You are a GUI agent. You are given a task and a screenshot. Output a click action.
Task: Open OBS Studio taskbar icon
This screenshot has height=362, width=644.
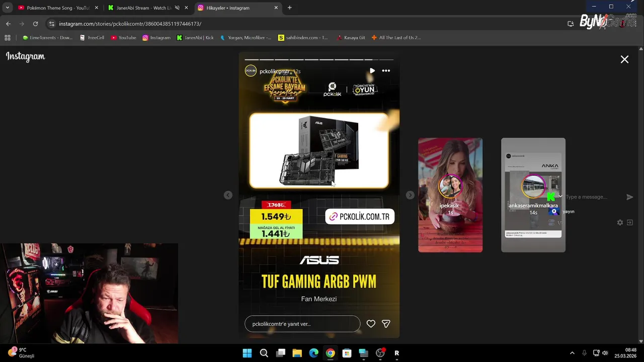pos(380,353)
